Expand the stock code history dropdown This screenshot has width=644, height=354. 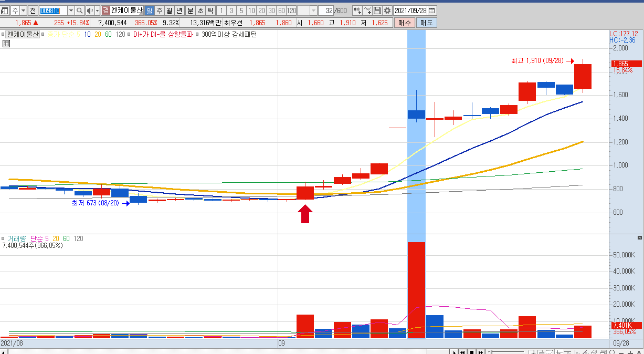point(71,11)
